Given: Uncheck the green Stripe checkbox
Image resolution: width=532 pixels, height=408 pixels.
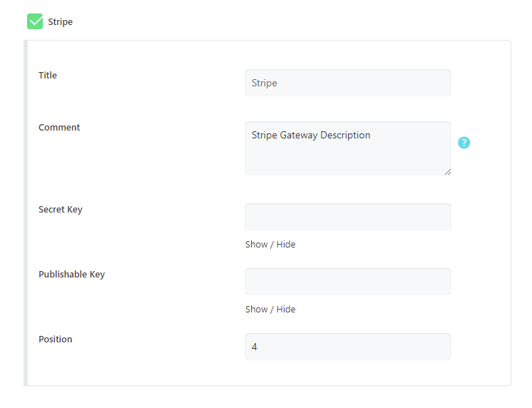Looking at the screenshot, I should (x=35, y=21).
